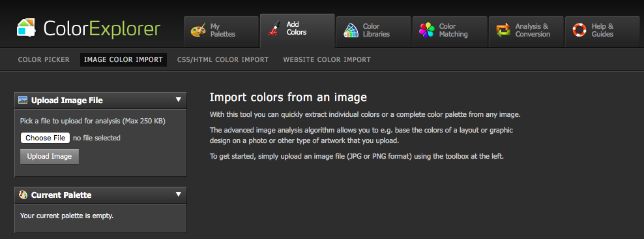Click the ColorExplorer logo text
The width and height of the screenshot is (644, 239).
click(102, 29)
